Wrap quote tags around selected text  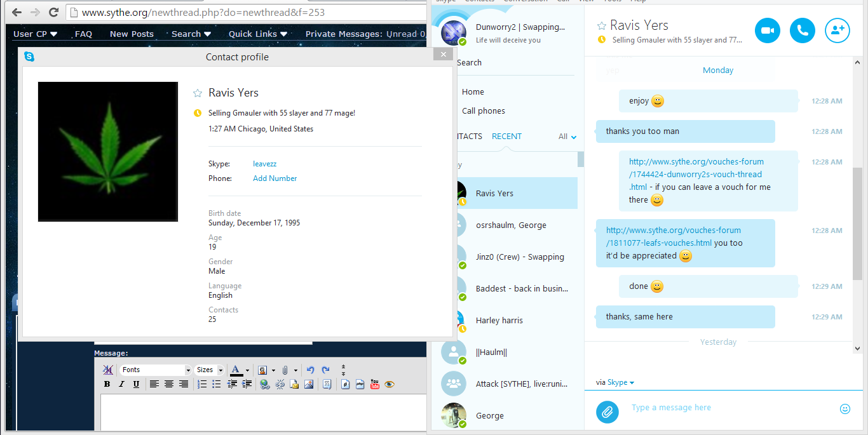coord(327,384)
